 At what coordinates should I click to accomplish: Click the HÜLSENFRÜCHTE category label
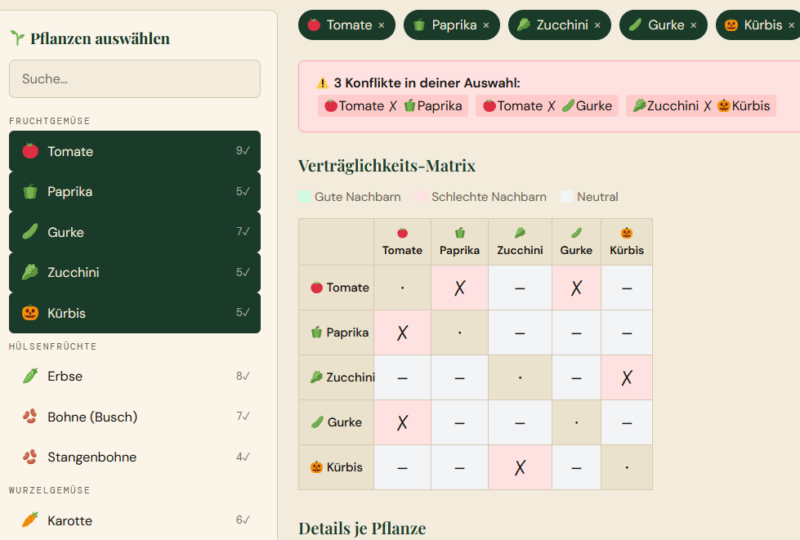(x=53, y=347)
